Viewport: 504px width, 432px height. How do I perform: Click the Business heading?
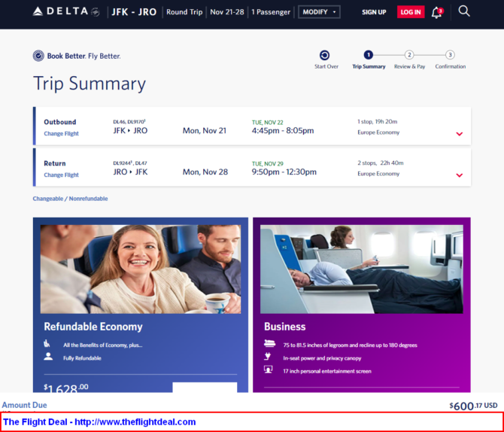(x=285, y=327)
